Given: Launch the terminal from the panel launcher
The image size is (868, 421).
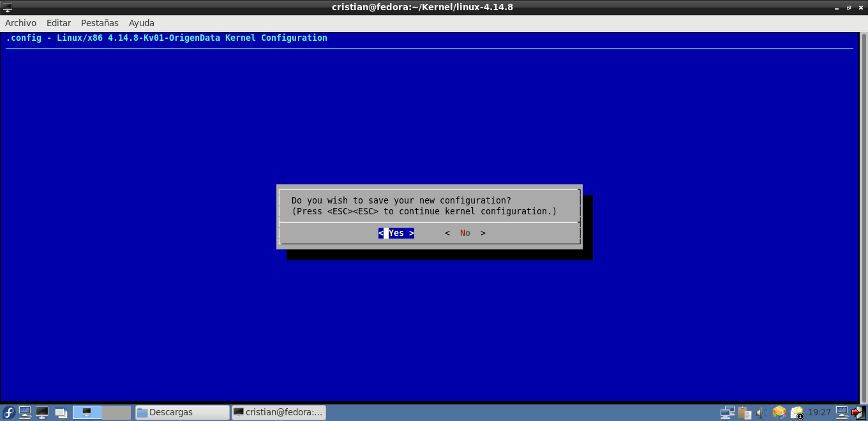Looking at the screenshot, I should coord(42,413).
